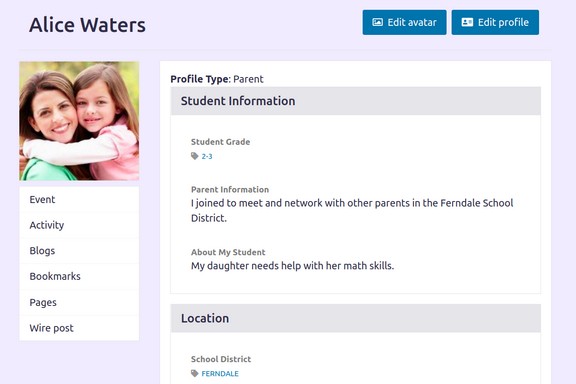Open the FERNDALE school district tag
Viewport: 576px width, 384px height.
(220, 374)
